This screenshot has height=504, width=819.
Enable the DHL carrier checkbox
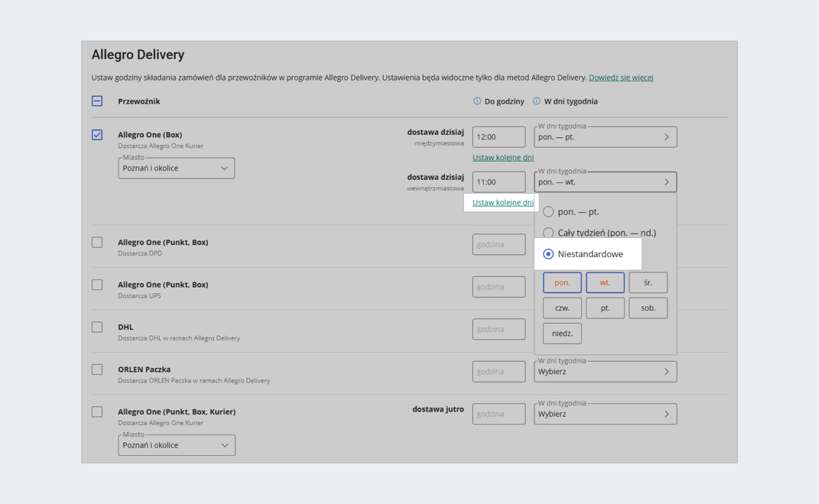point(97,327)
